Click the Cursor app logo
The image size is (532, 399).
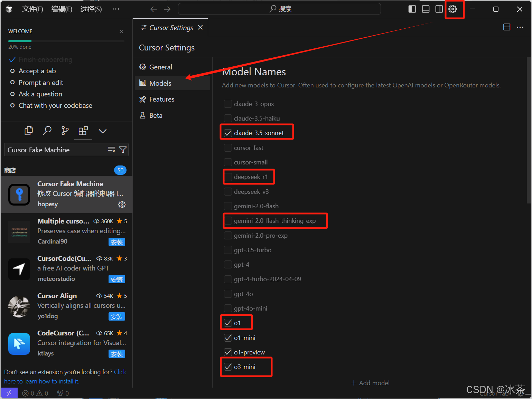[x=9, y=9]
